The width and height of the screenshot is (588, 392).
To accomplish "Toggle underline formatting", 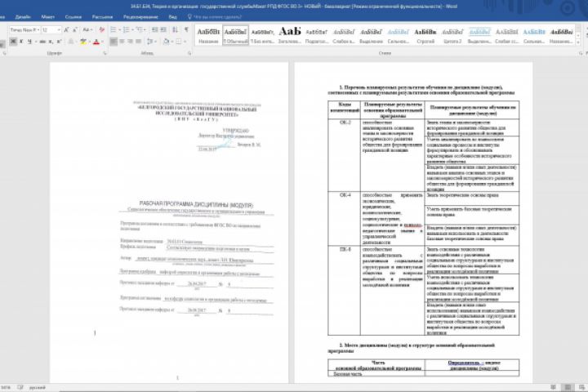I will pos(29,42).
